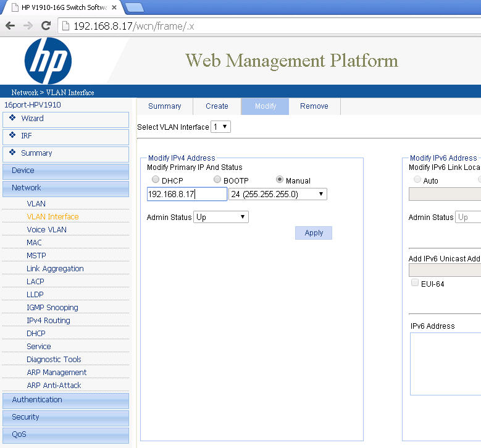Select the DHCP radio button
The width and height of the screenshot is (481, 448).
(156, 180)
